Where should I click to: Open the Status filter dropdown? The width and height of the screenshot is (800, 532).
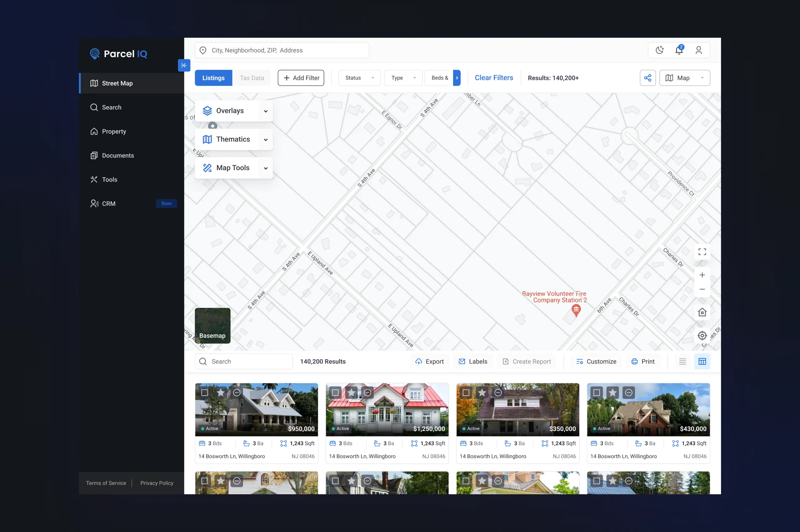[x=359, y=78]
